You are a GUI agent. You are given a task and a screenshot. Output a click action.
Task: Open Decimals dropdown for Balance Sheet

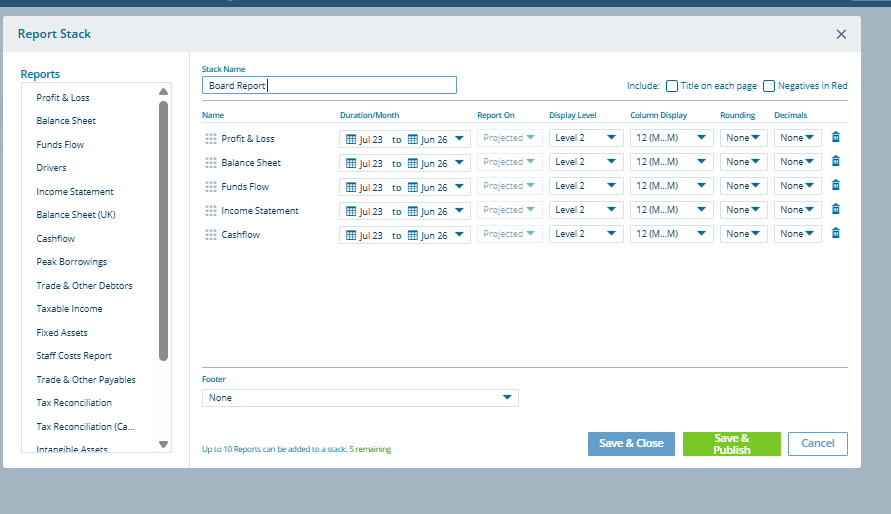coord(797,162)
